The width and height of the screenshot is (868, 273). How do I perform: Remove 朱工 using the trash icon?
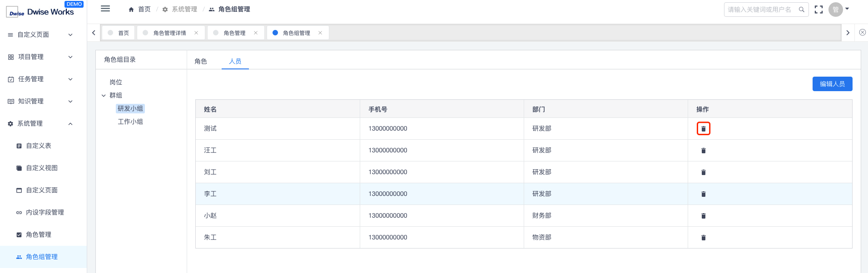[703, 238]
